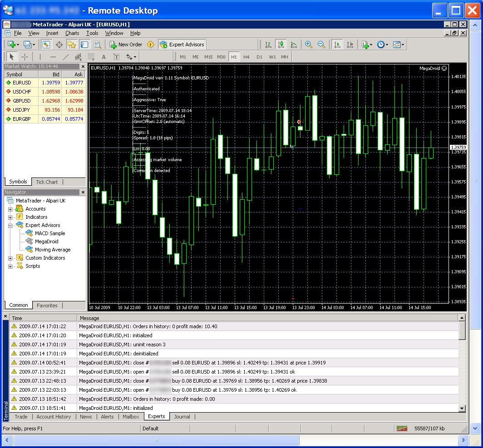
Task: Launch MetaEditor with the yellow diamond icon
Action: pyautogui.click(x=150, y=44)
